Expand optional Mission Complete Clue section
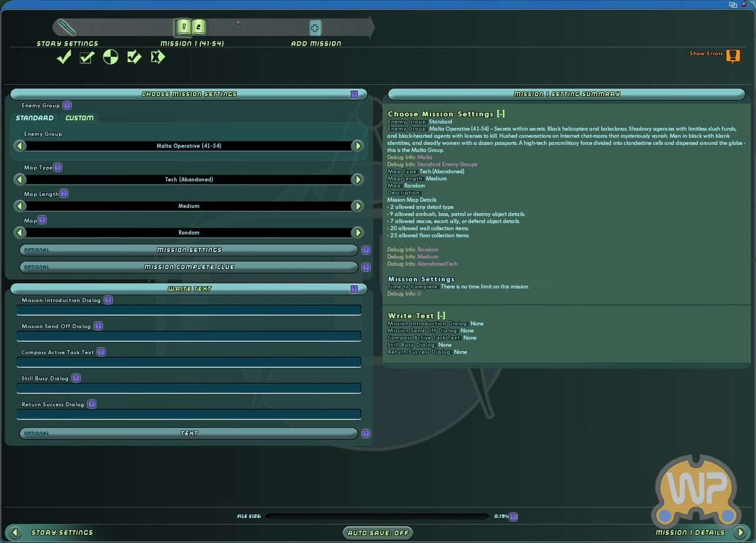The height and width of the screenshot is (543, 756). tap(189, 267)
